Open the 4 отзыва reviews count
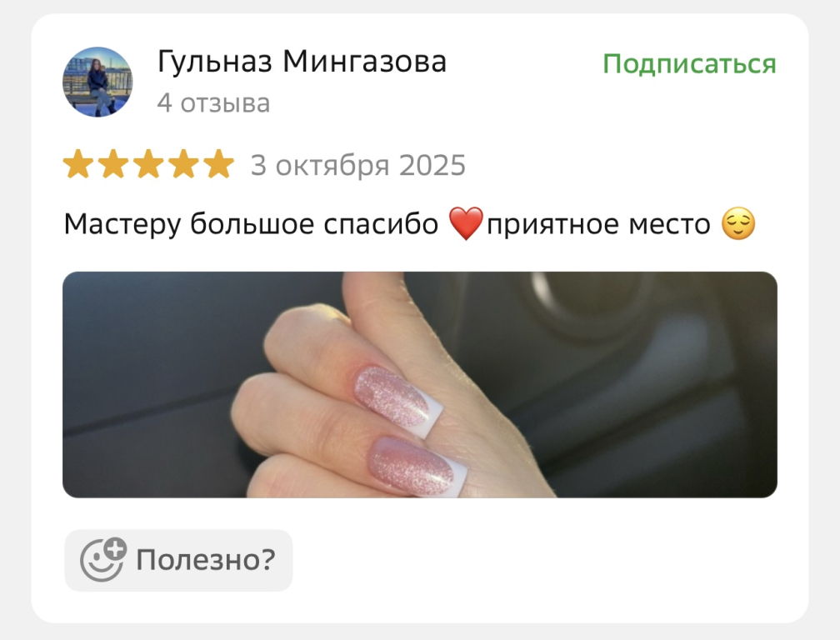 click(213, 102)
